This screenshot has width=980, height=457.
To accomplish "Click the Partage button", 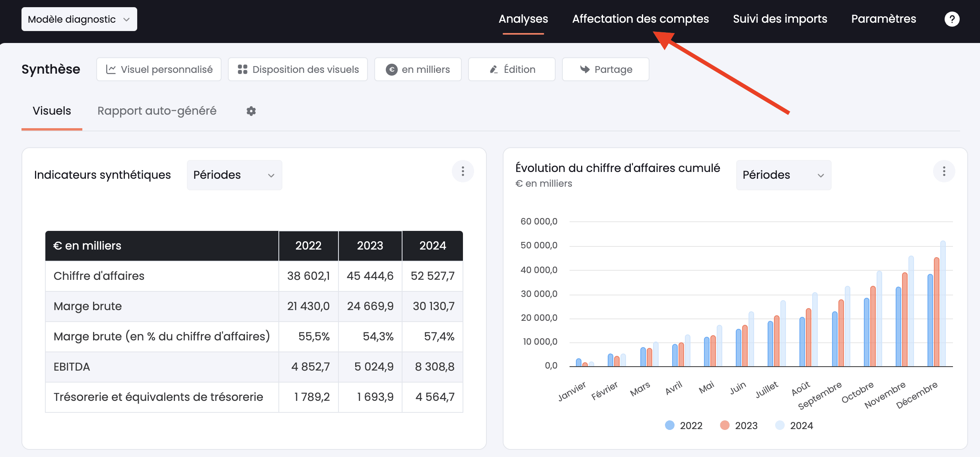I will pos(606,69).
